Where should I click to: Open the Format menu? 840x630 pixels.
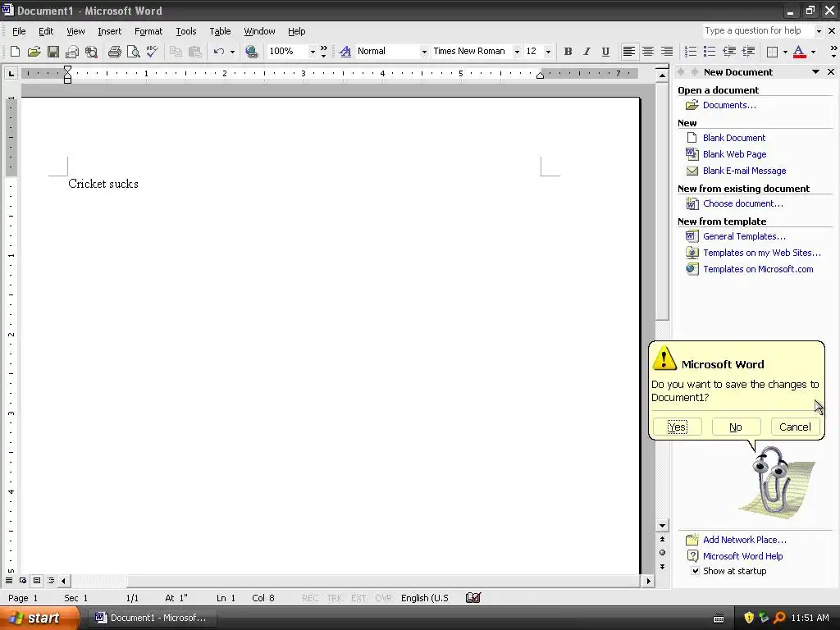tap(148, 31)
